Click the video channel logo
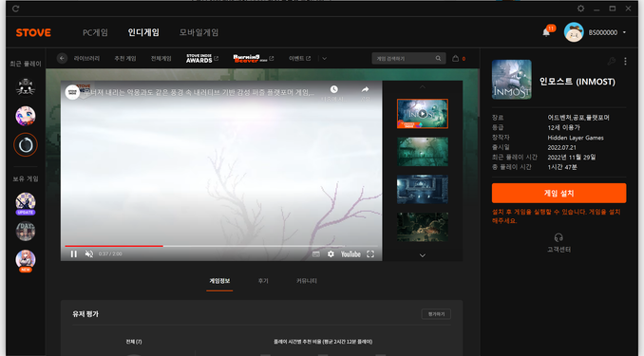The height and width of the screenshot is (356, 644). pos(73,92)
